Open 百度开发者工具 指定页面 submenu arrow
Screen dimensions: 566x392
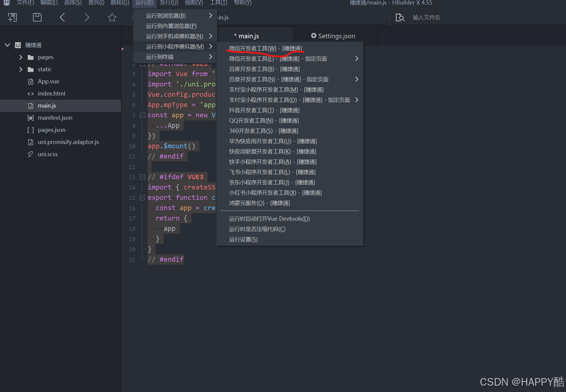(357, 79)
